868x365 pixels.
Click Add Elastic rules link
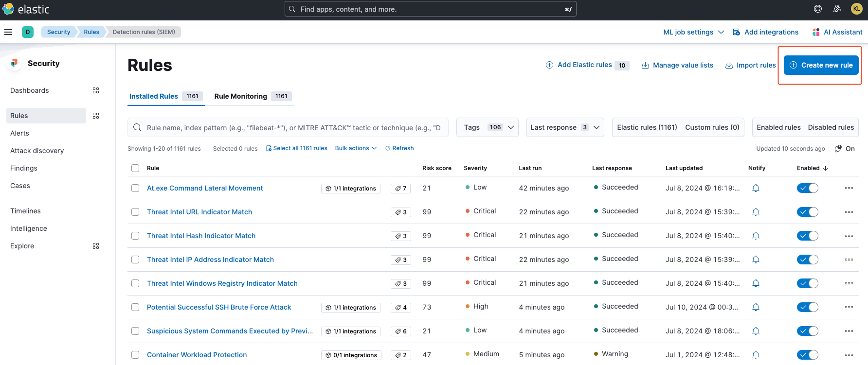coord(587,65)
